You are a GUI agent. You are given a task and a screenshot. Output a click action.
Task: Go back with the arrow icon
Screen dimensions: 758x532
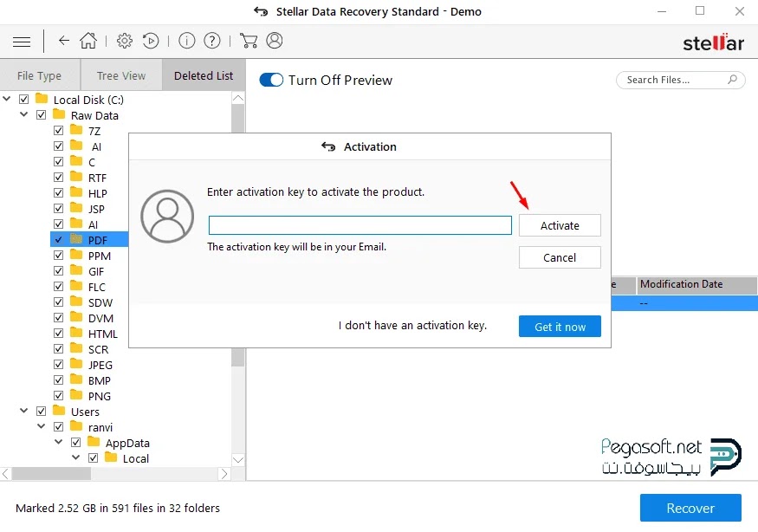point(64,41)
